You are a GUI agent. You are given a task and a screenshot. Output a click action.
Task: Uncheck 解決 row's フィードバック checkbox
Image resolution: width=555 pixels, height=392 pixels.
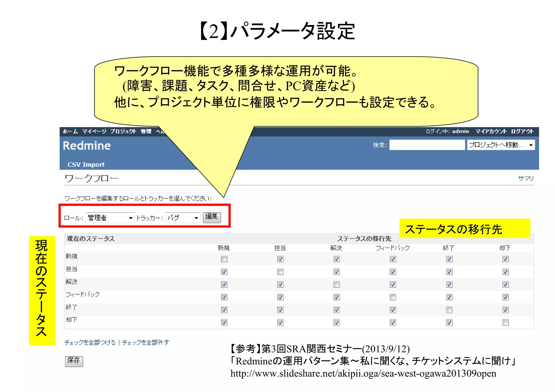(393, 284)
